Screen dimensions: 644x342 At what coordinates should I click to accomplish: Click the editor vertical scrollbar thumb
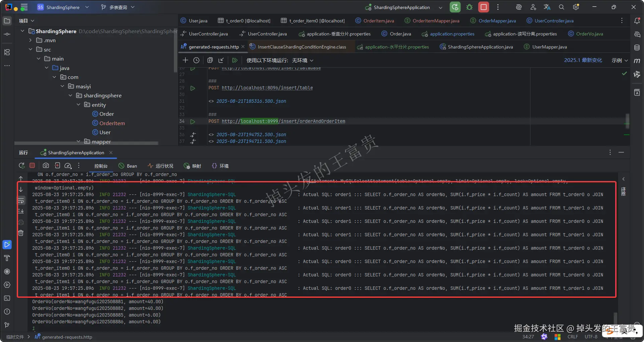(x=627, y=120)
